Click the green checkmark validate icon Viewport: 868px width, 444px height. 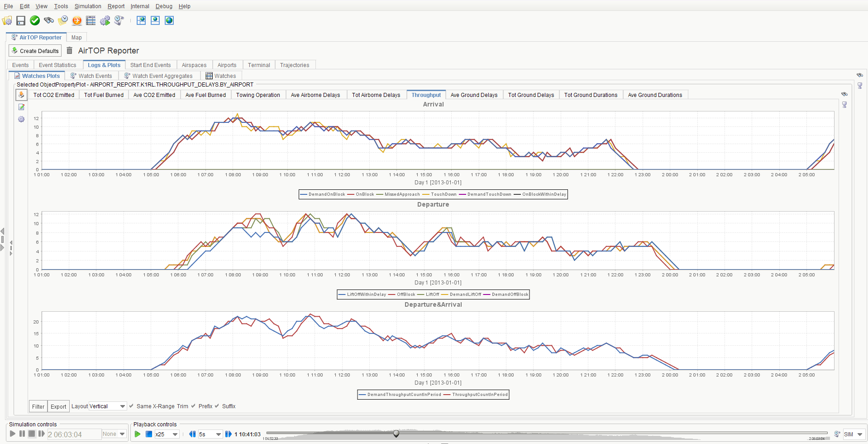35,20
